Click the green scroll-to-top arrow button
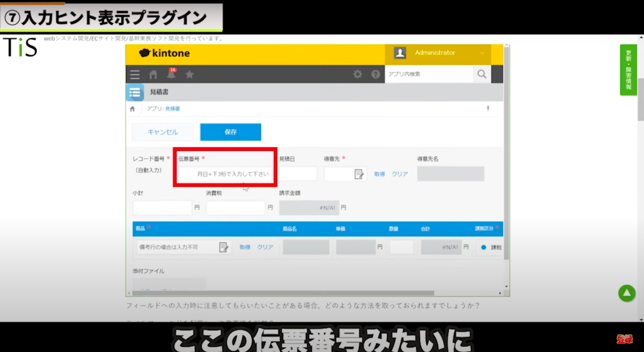 click(x=627, y=293)
